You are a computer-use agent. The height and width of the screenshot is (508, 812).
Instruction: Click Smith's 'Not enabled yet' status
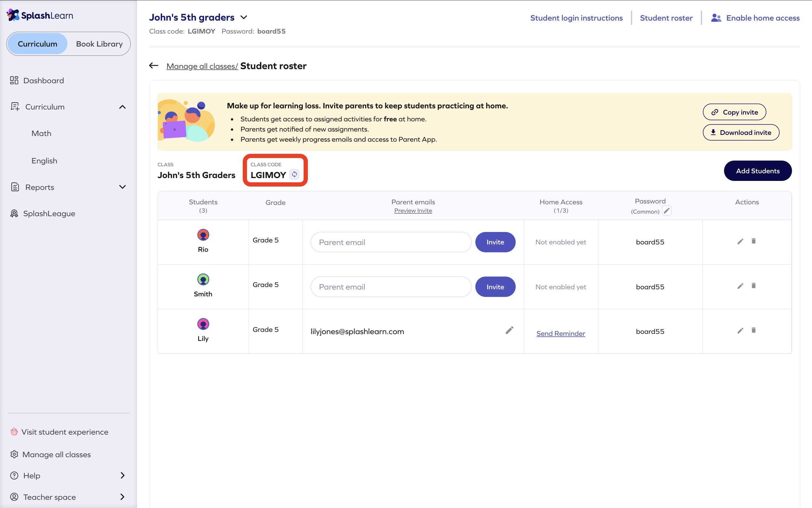coord(561,286)
